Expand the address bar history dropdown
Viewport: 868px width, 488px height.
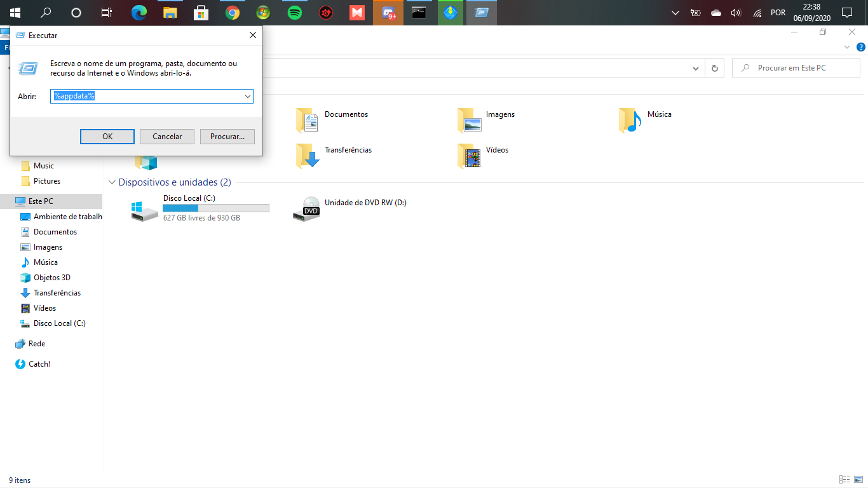696,68
